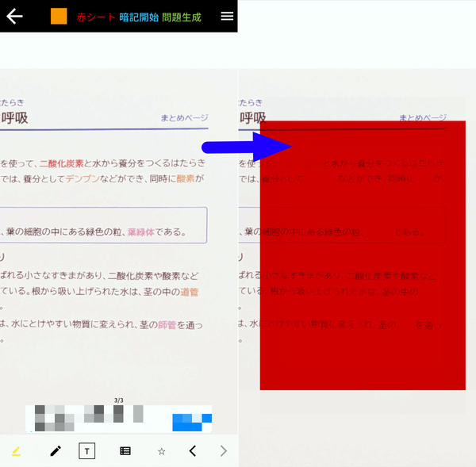Choose the text box T tool
This screenshot has height=467, width=476.
[x=86, y=451]
